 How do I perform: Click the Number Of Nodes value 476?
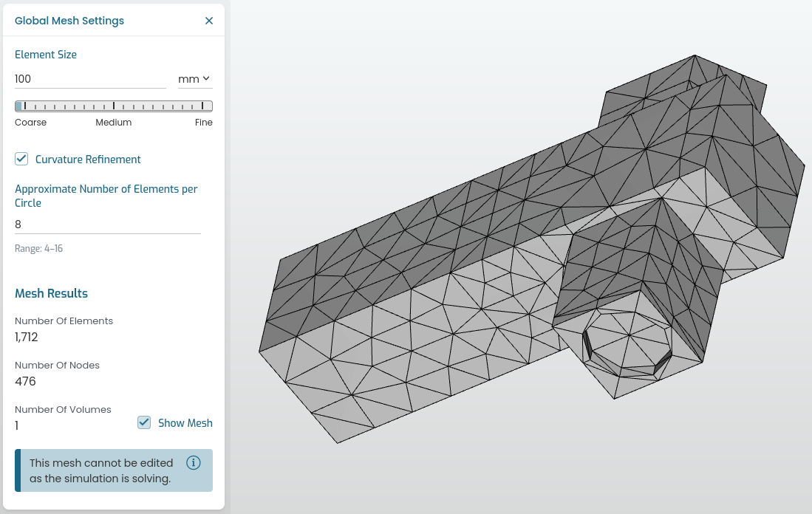pos(25,382)
